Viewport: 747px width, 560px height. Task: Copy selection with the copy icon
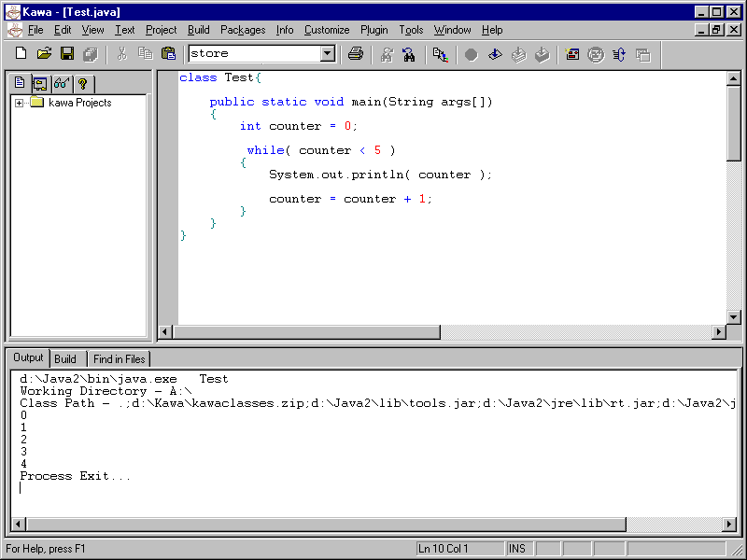coord(146,53)
